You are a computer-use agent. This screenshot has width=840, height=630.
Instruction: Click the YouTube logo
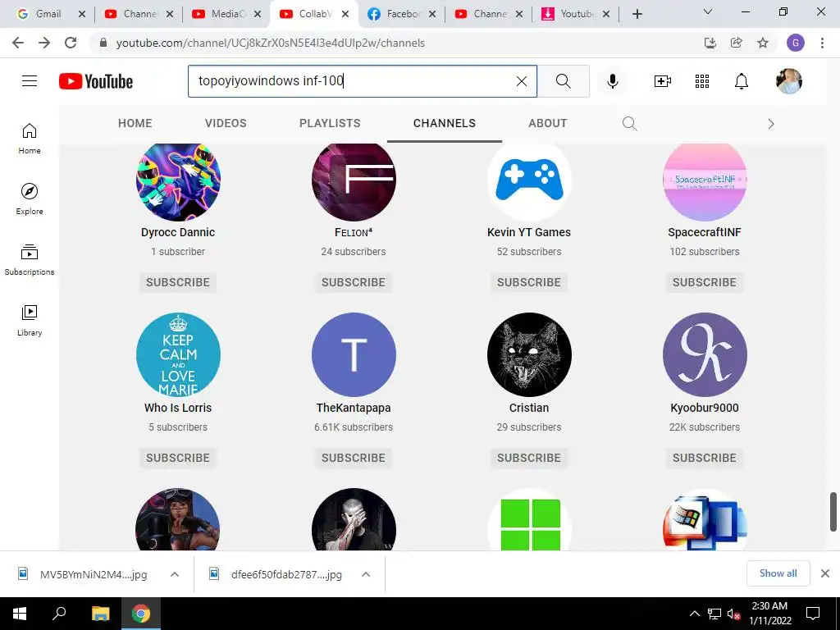click(x=96, y=81)
